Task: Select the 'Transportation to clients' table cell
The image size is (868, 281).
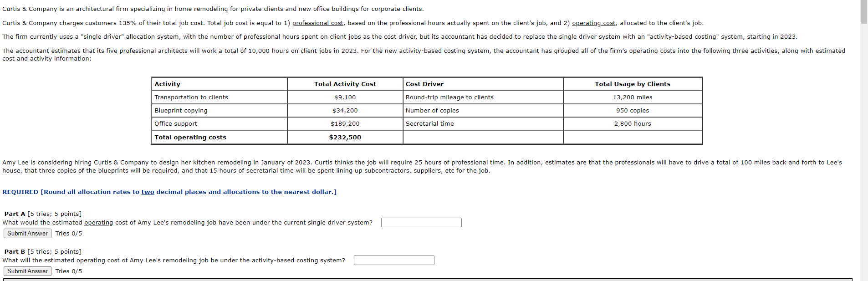Action: (220, 97)
